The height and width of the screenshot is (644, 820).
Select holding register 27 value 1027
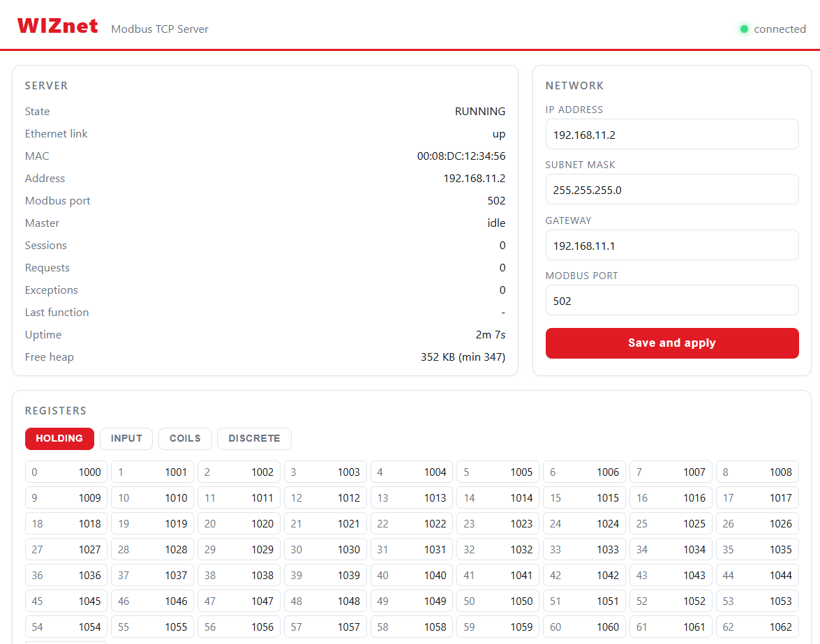coord(66,549)
